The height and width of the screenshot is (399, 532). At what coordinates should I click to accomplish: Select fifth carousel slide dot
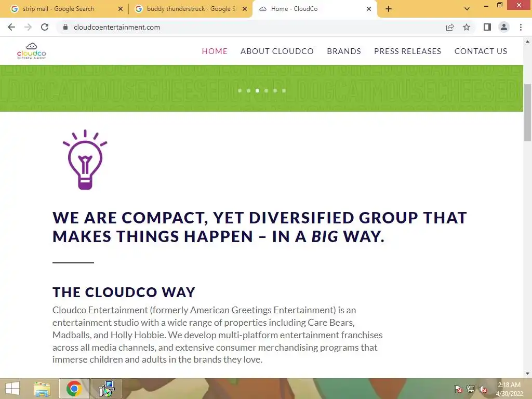tap(275, 90)
